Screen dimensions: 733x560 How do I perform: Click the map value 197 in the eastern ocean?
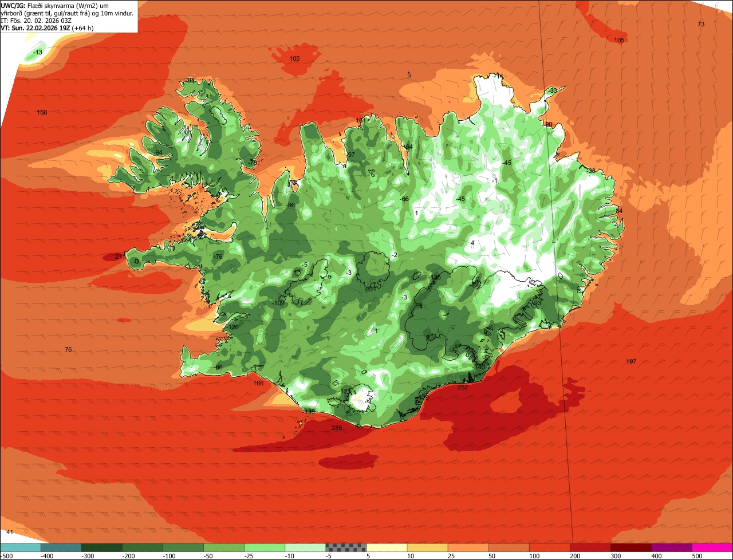[x=631, y=361]
